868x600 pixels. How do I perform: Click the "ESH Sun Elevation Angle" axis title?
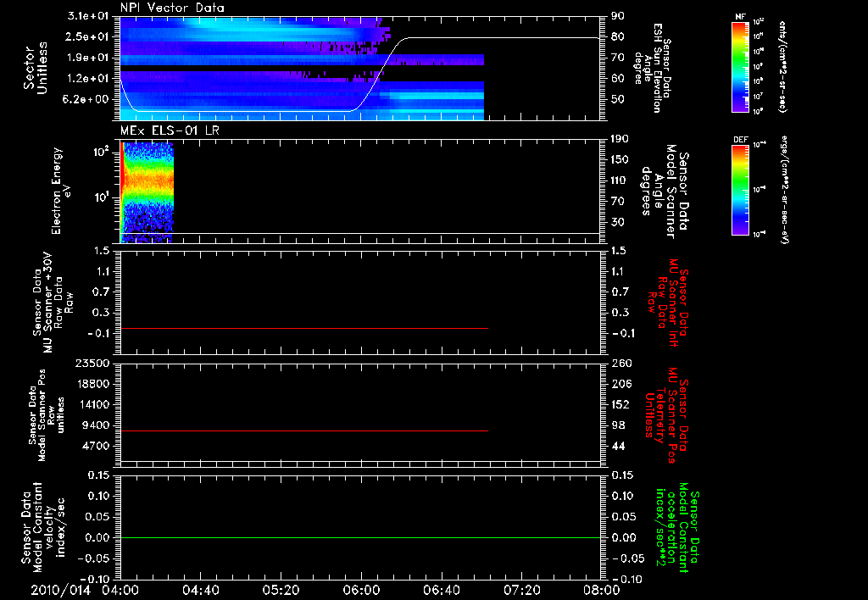[x=653, y=68]
